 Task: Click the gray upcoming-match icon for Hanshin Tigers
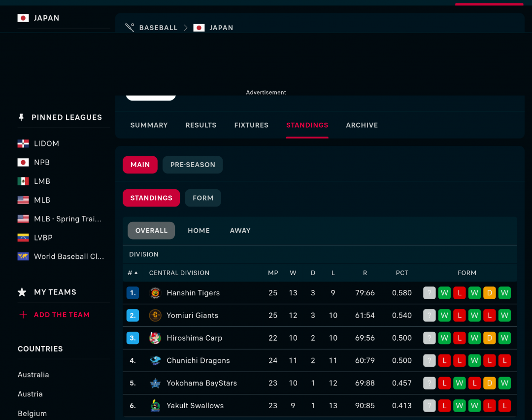pos(429,293)
